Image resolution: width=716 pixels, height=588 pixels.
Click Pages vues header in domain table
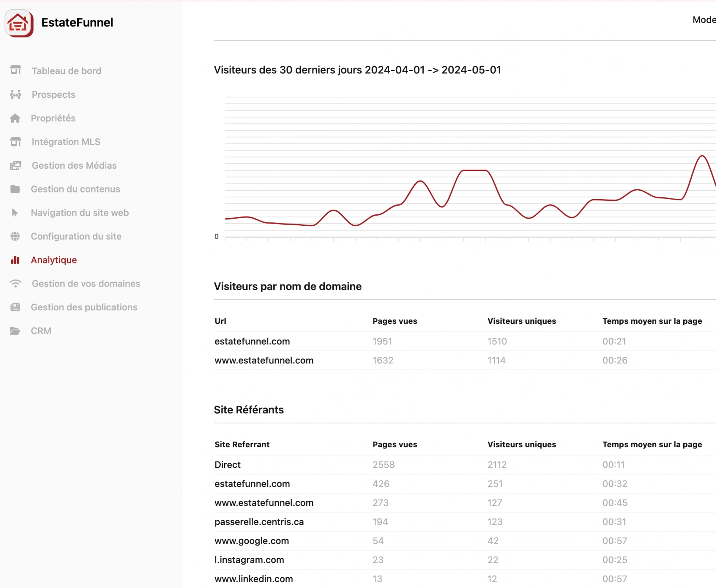[395, 321]
